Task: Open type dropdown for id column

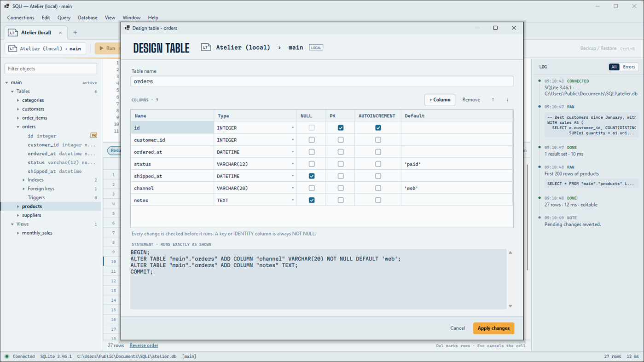Action: pos(293,128)
